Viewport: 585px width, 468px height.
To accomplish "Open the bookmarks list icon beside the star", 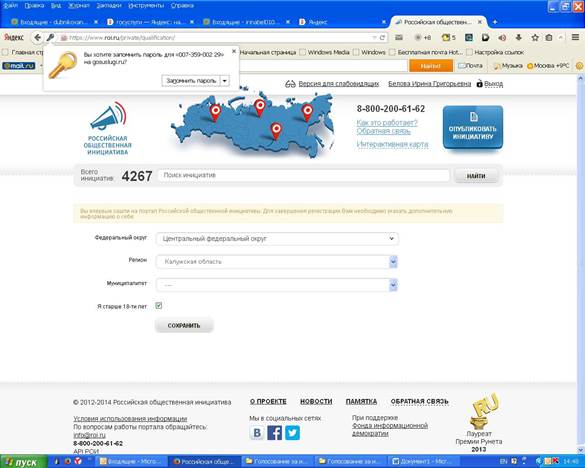I will click(x=549, y=37).
